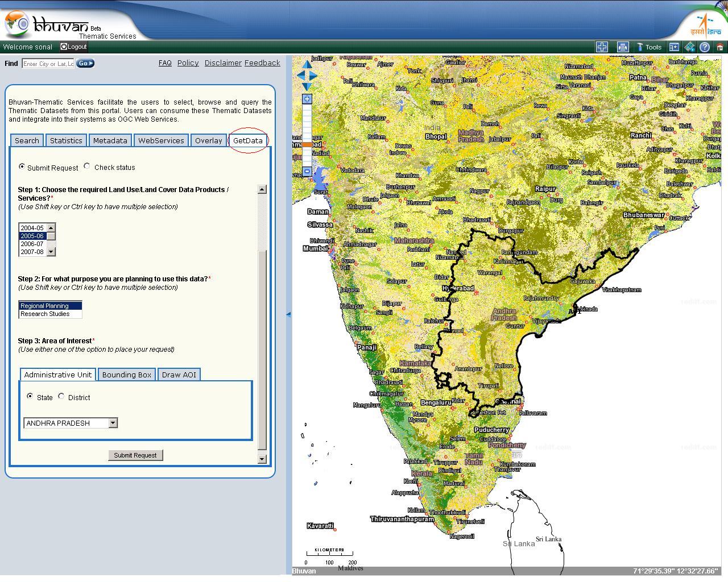Select Research Studies purpose

[50, 314]
